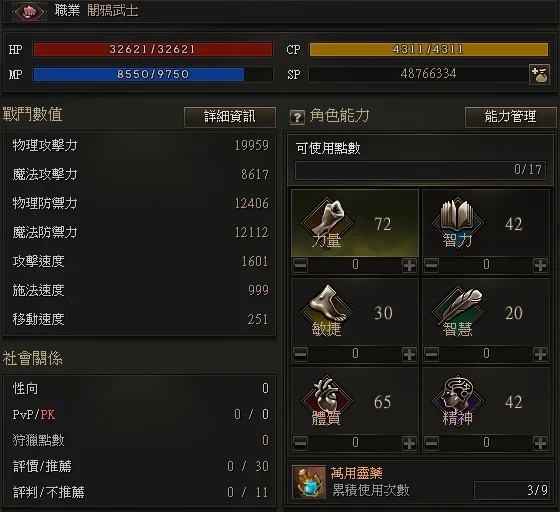Increase 敏捷 with the plus button
560x512 pixels.
click(x=409, y=354)
